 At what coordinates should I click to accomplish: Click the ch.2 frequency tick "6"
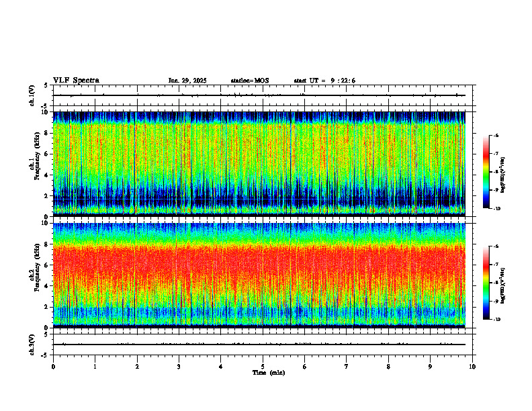[x=46, y=265]
